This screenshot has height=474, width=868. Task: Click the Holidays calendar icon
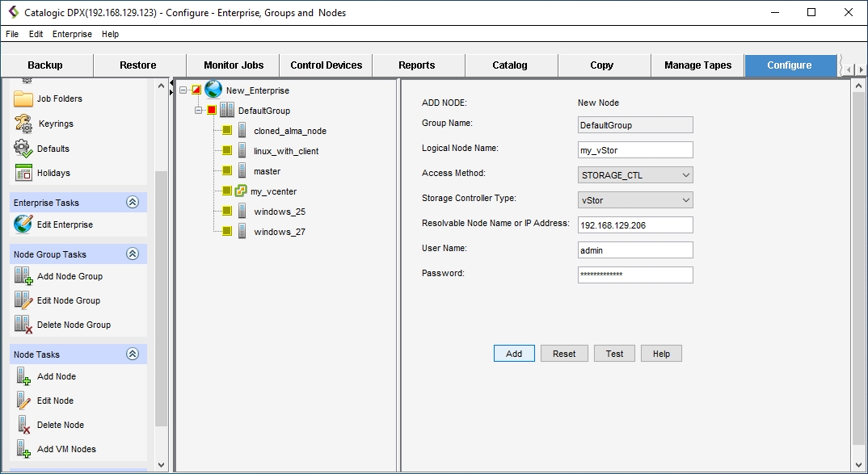pyautogui.click(x=23, y=173)
